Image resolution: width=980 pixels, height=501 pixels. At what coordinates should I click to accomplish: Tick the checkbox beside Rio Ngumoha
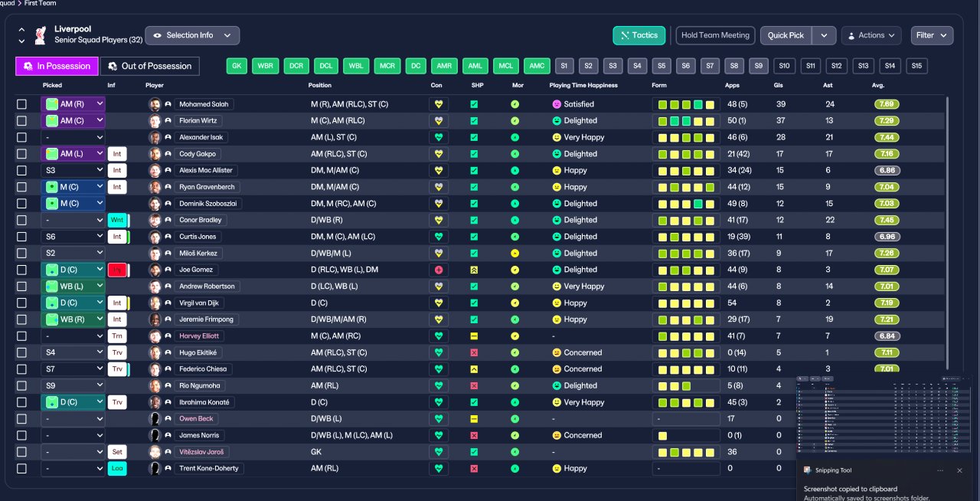point(21,385)
